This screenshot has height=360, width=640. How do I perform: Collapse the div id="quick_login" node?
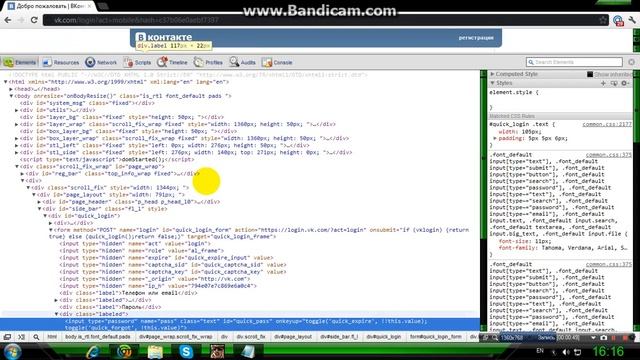pos(45,216)
